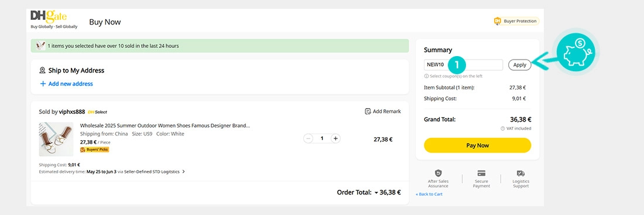Open the white sandals product thumbnail
This screenshot has width=644, height=215.
click(56, 139)
